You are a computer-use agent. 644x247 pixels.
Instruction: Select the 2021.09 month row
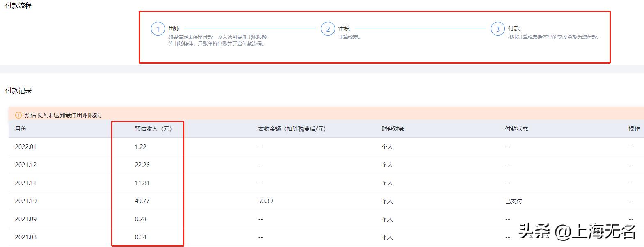pos(326,219)
